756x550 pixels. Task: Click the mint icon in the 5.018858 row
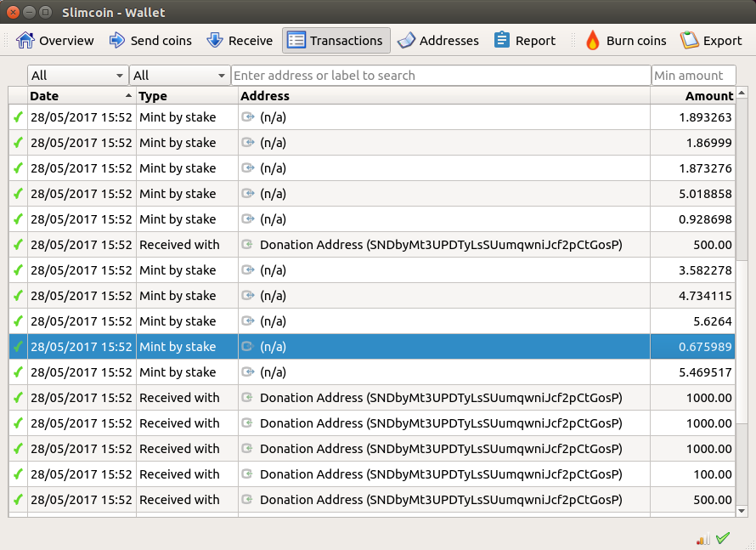(248, 194)
